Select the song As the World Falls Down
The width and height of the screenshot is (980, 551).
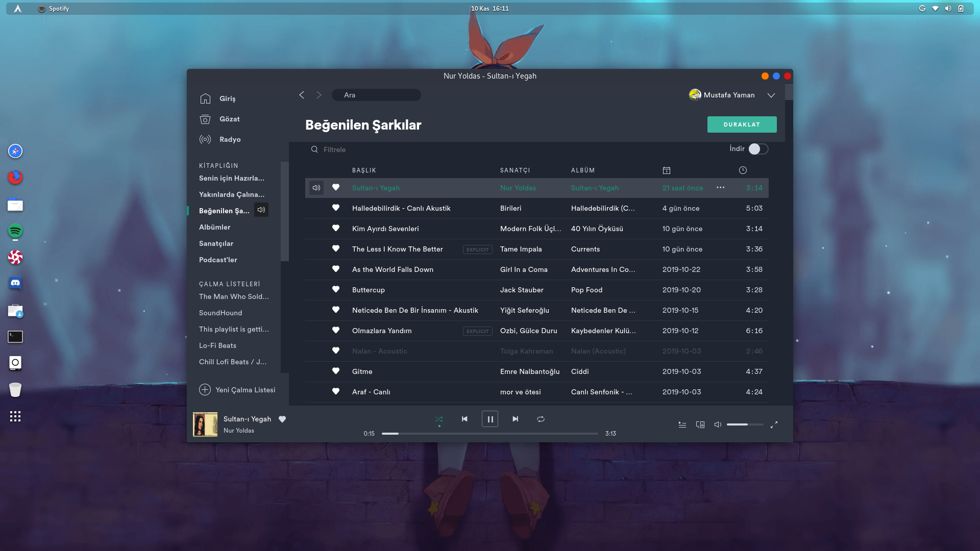[x=393, y=269]
